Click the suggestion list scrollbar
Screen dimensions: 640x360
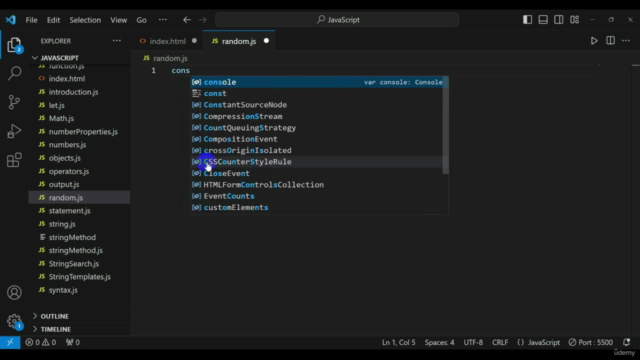click(445, 125)
